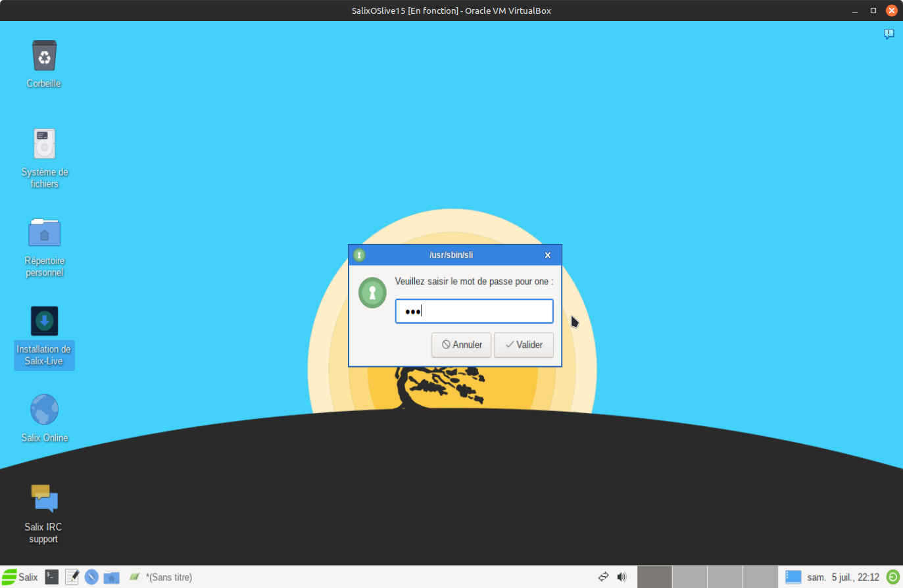Open the Salix applications menu
The height and width of the screenshot is (588, 903).
(20, 577)
